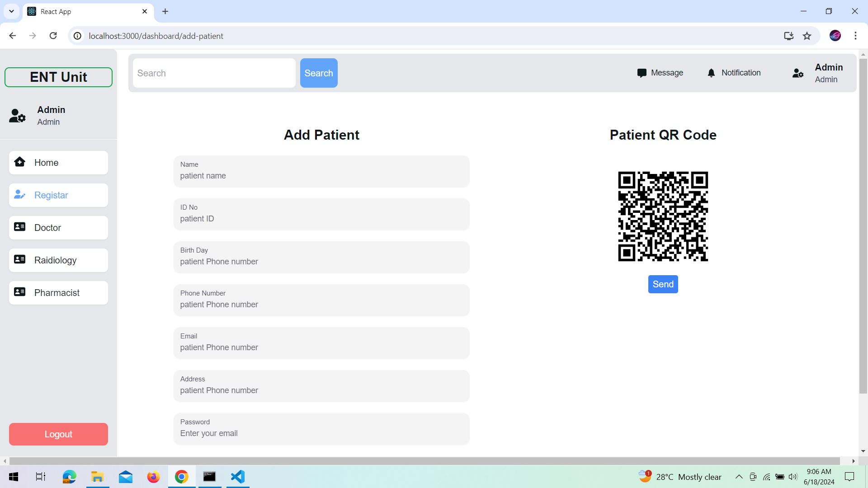Switch to the React App browser tab
Image resolution: width=868 pixels, height=488 pixels.
[x=86, y=11]
